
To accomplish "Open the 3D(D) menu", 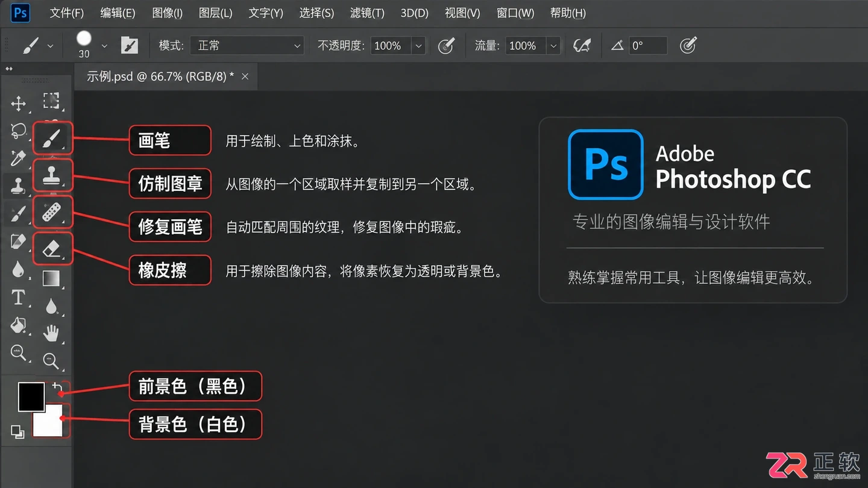I will pos(414,13).
